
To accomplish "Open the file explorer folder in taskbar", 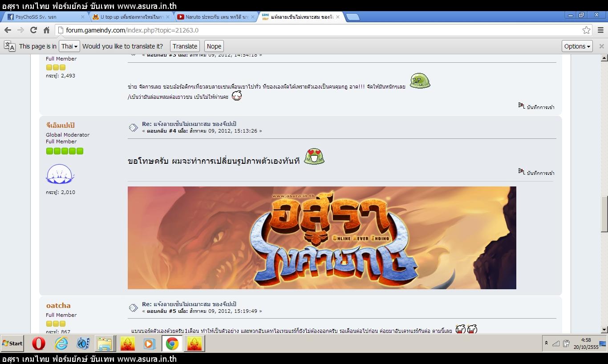I will [x=105, y=344].
